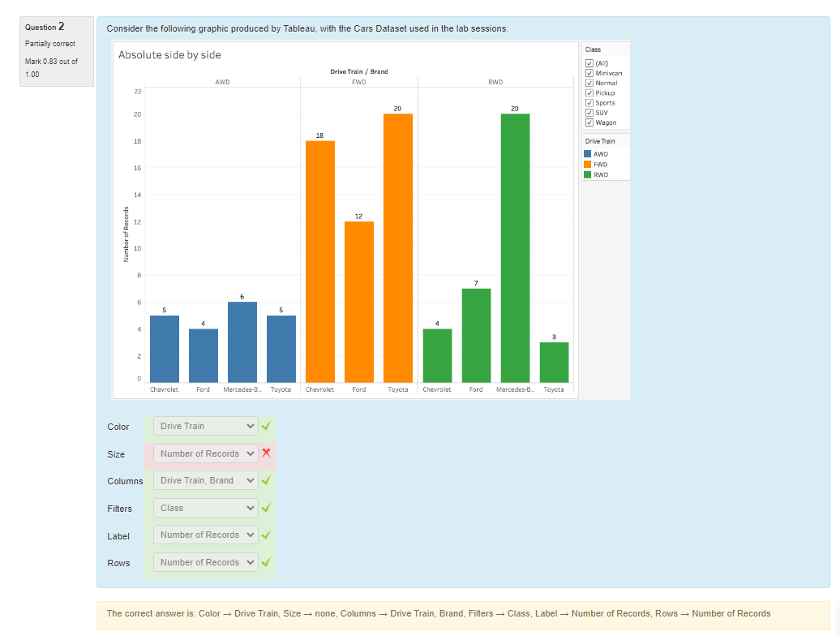Toggle the Minivan class checkbox
Viewport: 840px width, 636px height.
point(589,73)
